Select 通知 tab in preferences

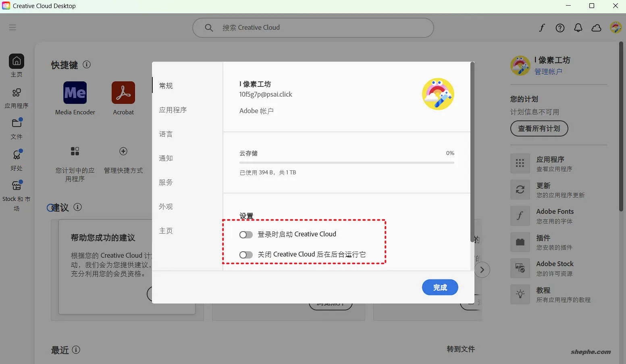(166, 158)
